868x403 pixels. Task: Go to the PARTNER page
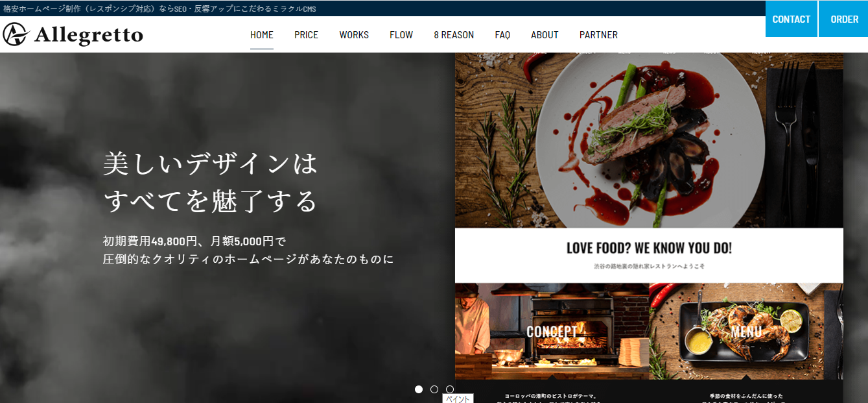coord(598,35)
